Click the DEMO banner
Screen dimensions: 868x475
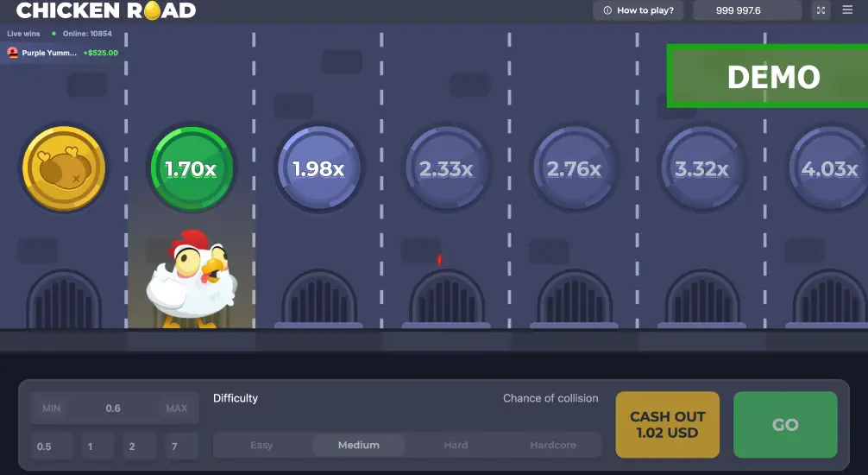(x=768, y=77)
